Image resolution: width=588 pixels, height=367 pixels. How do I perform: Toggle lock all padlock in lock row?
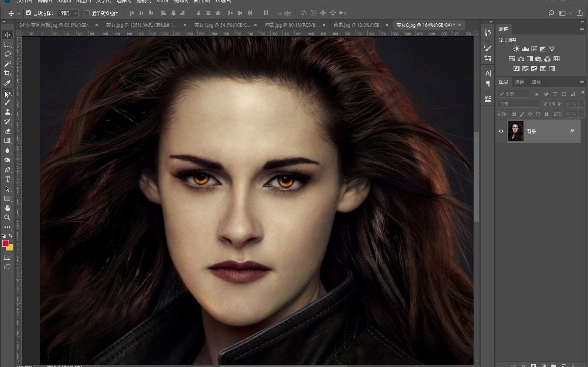coord(547,114)
